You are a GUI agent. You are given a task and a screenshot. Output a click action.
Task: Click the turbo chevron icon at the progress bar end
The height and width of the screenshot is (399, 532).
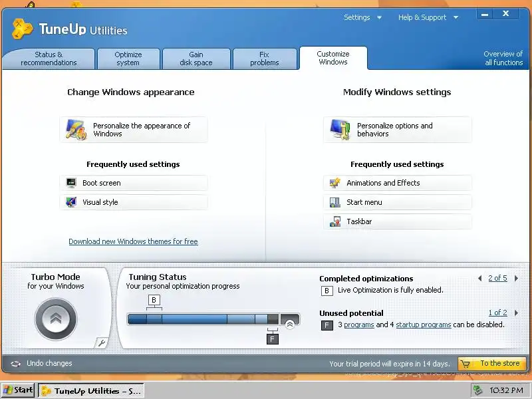click(290, 324)
